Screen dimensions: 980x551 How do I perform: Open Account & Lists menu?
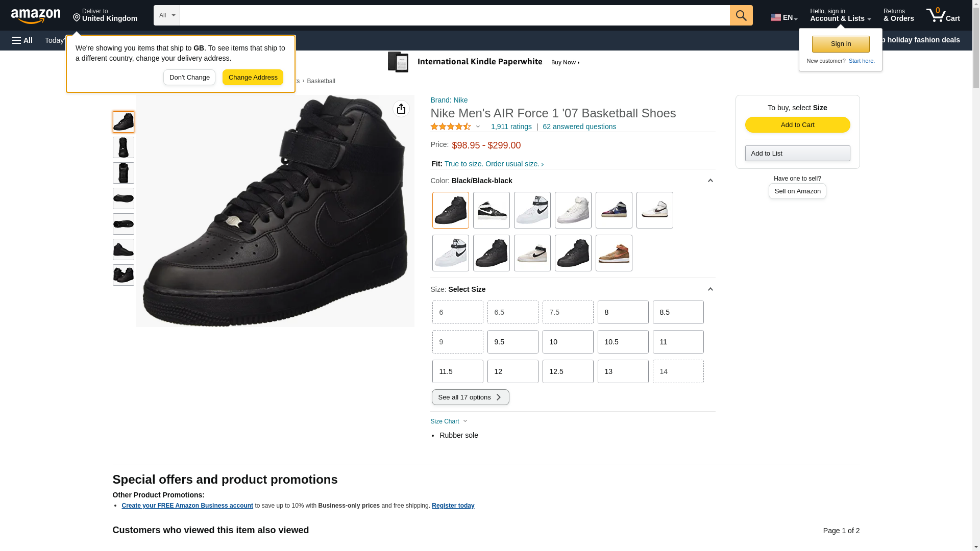[840, 15]
